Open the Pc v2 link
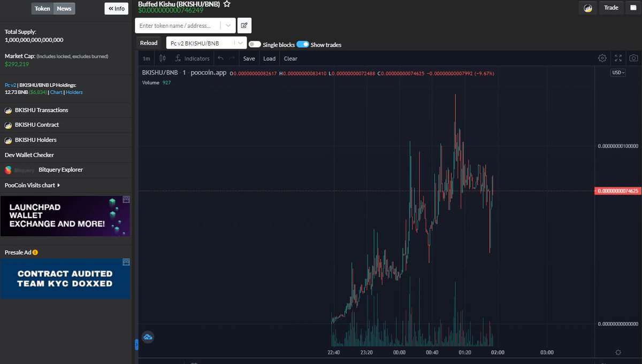The image size is (642, 364). tap(10, 85)
